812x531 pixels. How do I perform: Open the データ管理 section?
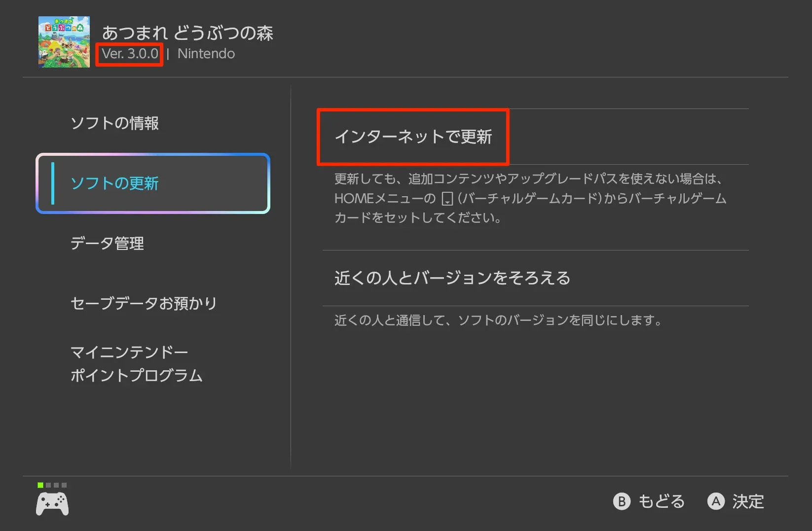pyautogui.click(x=107, y=243)
